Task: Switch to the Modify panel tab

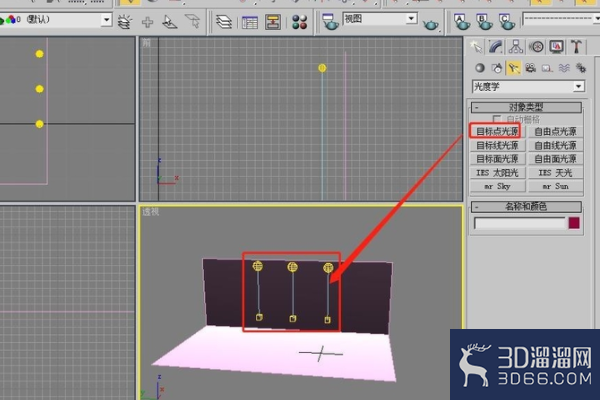Action: click(496, 47)
